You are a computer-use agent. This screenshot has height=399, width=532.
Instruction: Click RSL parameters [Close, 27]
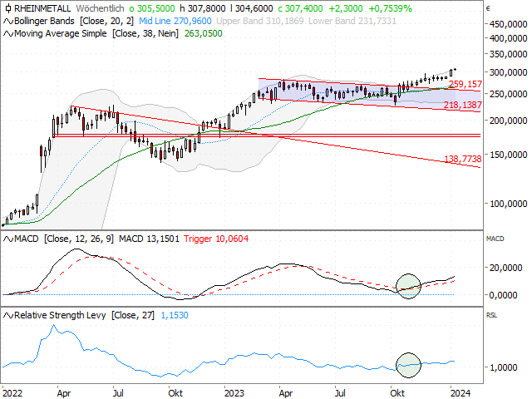point(133,315)
